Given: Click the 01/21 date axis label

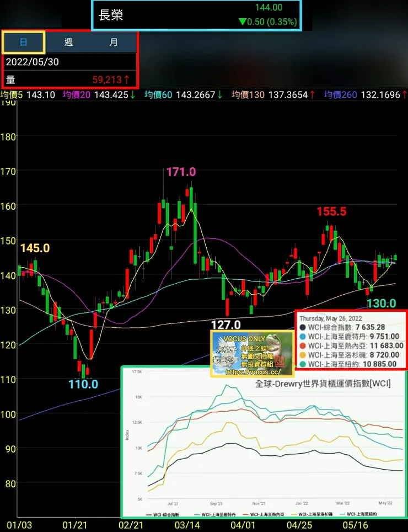Looking at the screenshot, I should point(74,525).
